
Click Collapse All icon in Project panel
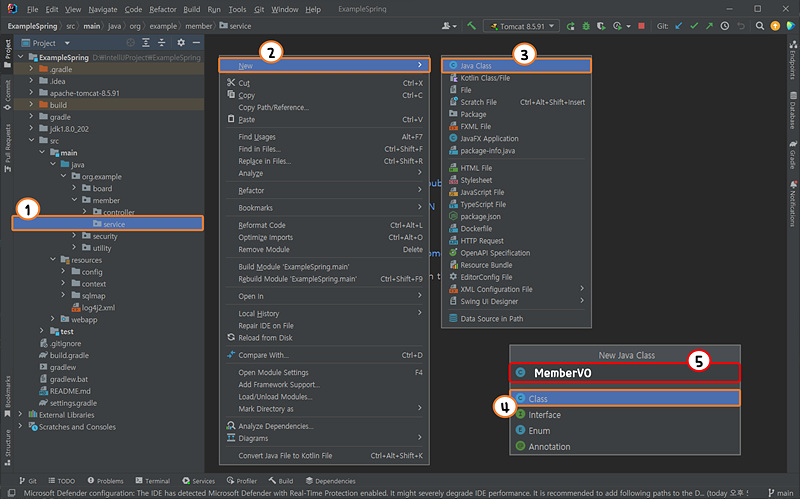161,43
